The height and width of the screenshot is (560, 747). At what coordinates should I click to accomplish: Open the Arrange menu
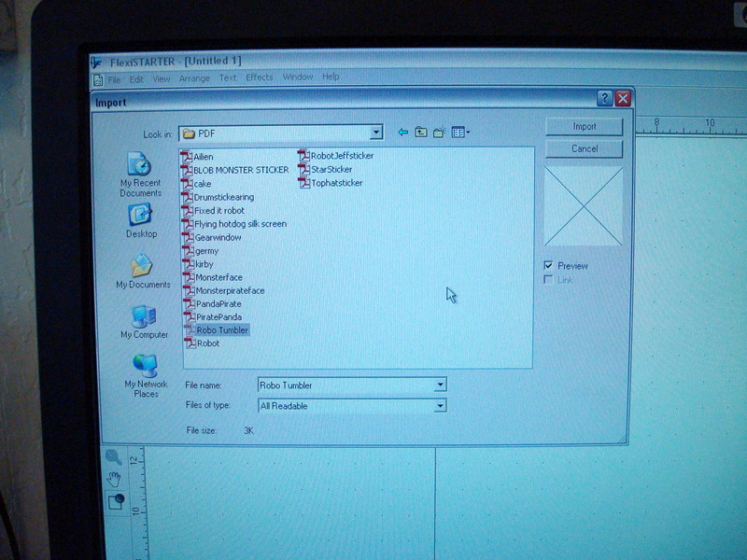194,78
